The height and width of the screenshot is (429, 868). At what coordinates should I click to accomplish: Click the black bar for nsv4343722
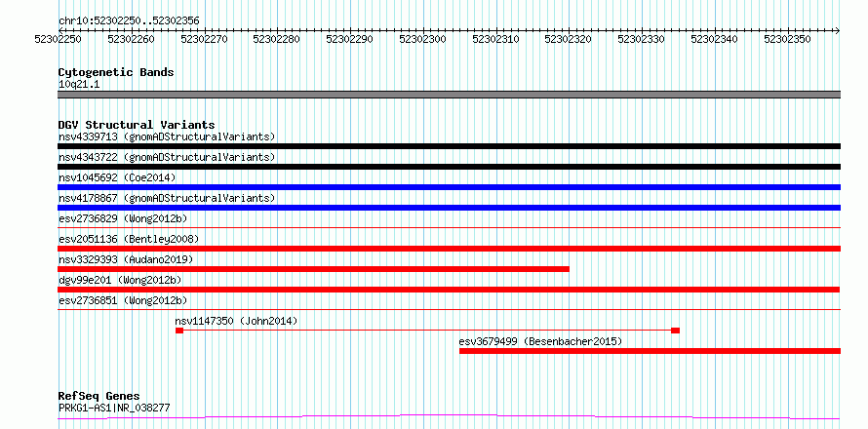coord(449,167)
